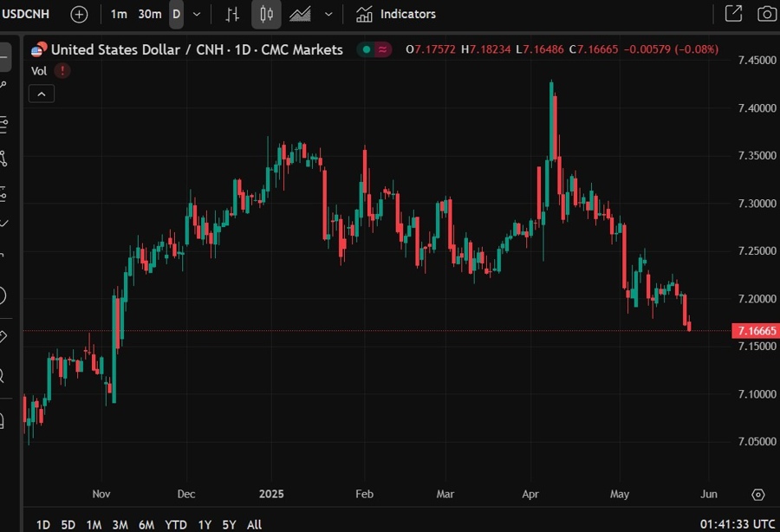Open the USDCNH symbol search
The height and width of the screenshot is (532, 780).
(x=25, y=14)
